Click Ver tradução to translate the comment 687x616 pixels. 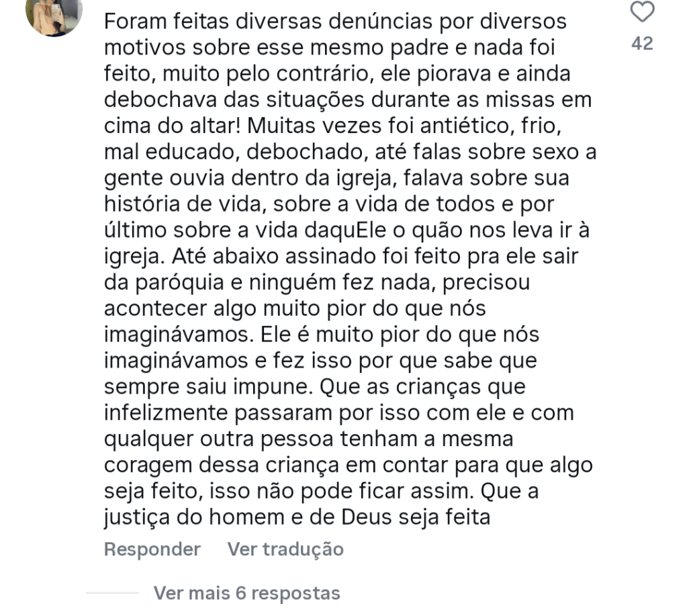tap(285, 549)
